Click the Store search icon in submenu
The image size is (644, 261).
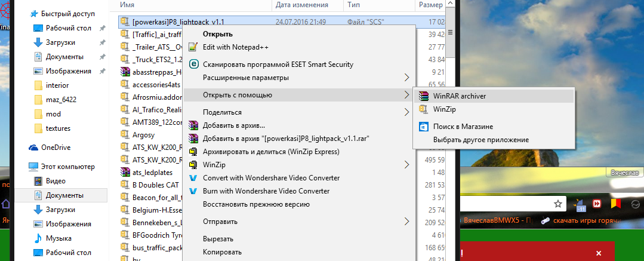[x=423, y=127]
